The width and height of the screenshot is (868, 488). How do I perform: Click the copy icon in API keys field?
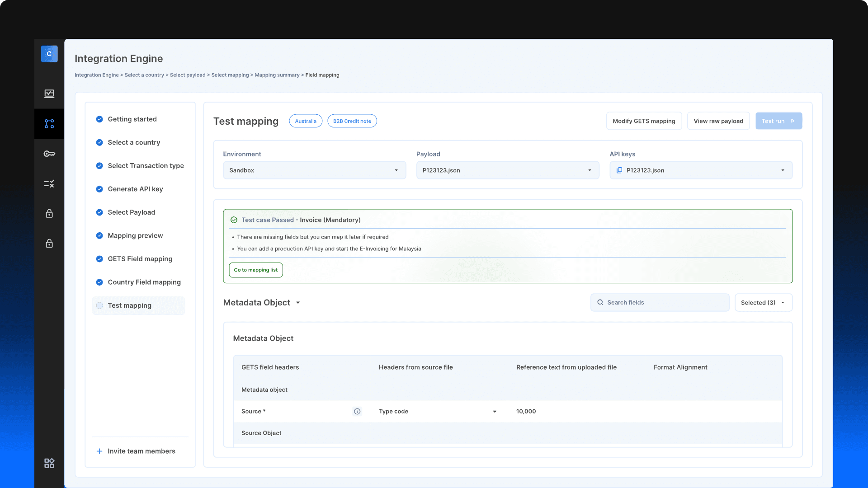click(x=619, y=170)
